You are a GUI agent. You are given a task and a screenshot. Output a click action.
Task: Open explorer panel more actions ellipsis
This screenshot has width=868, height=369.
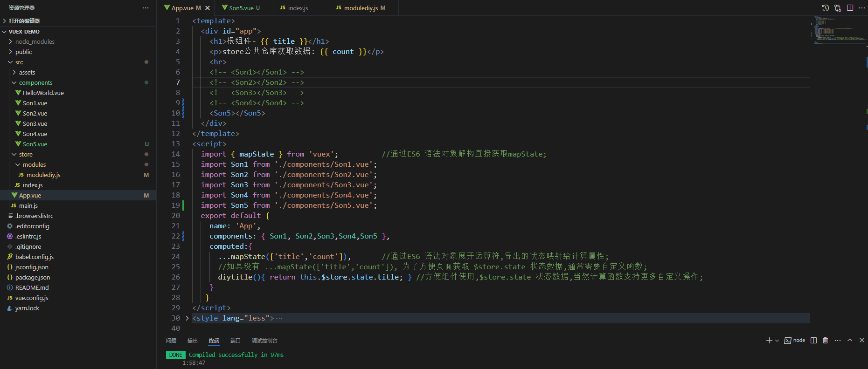(x=146, y=8)
